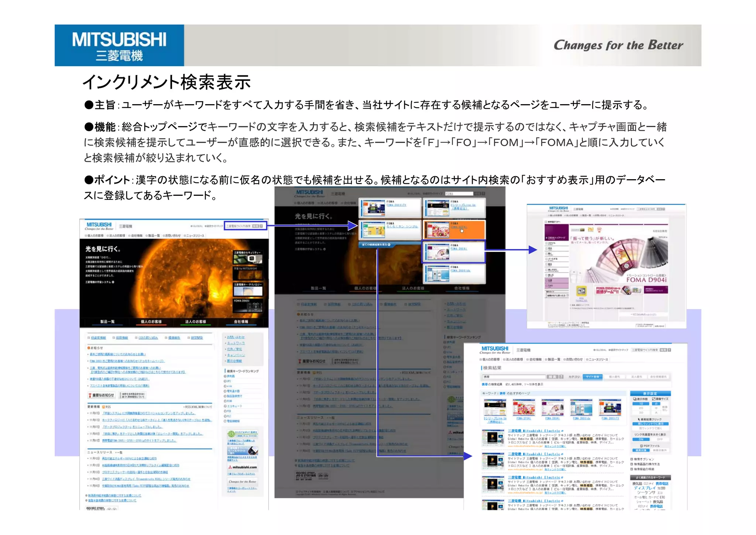Open the FOMA D905i banner thumbnail
Viewport: 756px width, 535px height.
(x=248, y=305)
